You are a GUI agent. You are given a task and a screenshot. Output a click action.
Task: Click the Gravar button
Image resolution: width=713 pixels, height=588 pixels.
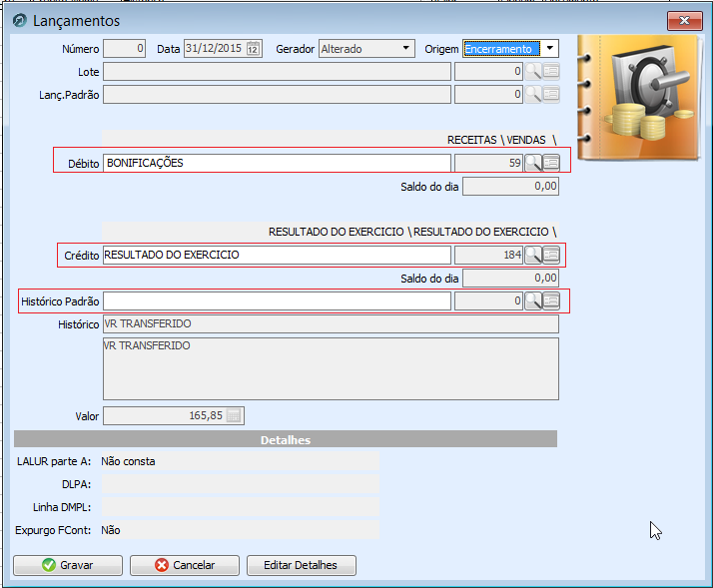[68, 565]
